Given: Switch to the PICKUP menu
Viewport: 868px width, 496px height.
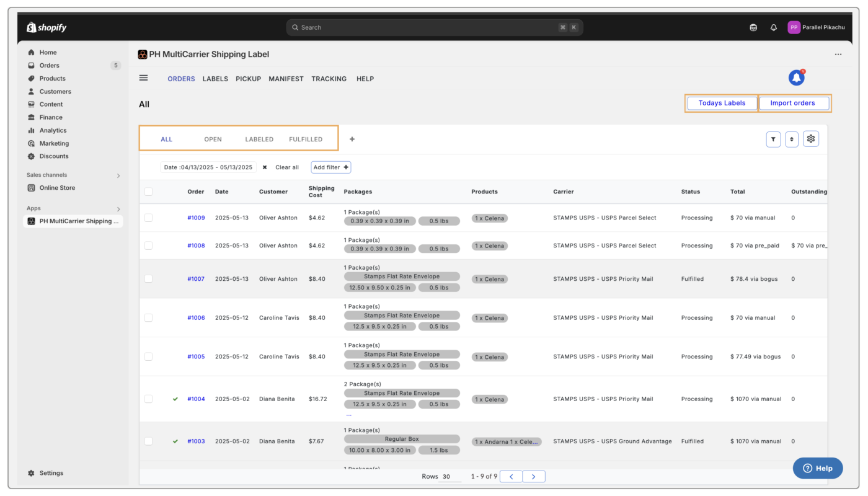Looking at the screenshot, I should click(248, 79).
